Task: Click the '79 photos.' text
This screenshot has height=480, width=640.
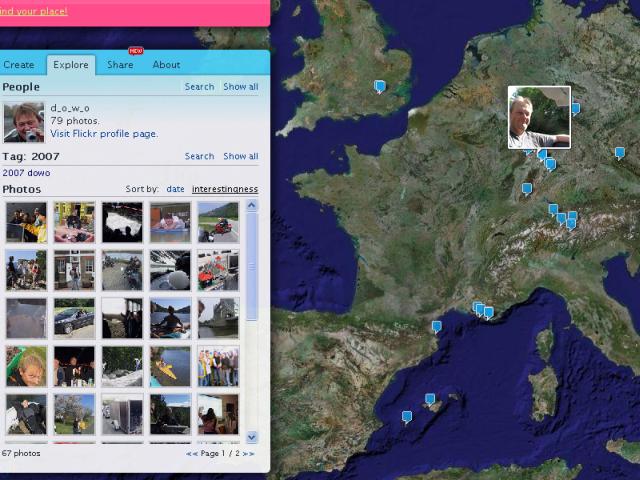Action: [75, 121]
